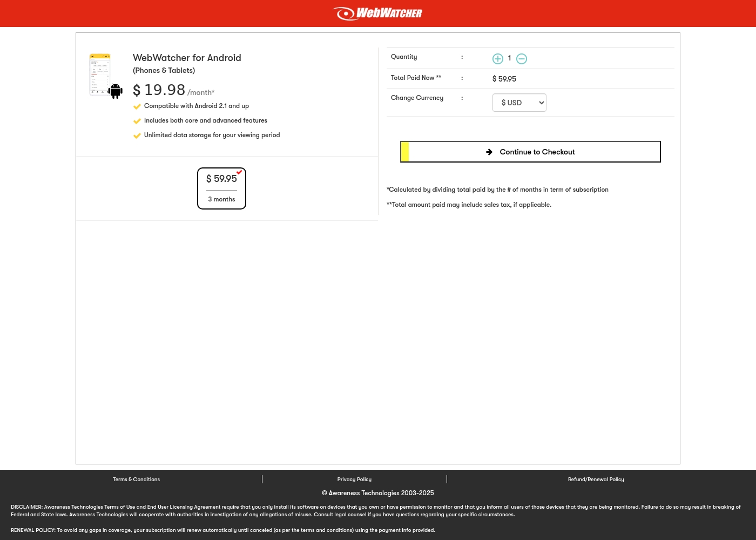Click the '(Phones & Tablets)' subtitle
This screenshot has height=540, width=756.
[164, 70]
